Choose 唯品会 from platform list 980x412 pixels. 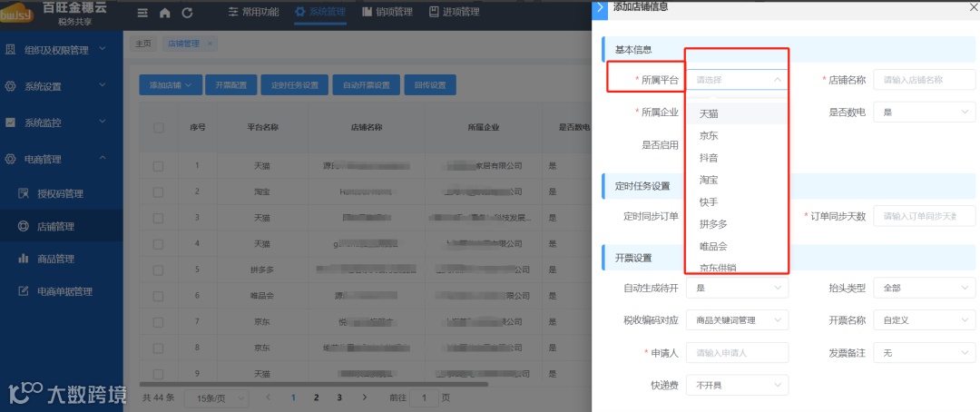738,246
